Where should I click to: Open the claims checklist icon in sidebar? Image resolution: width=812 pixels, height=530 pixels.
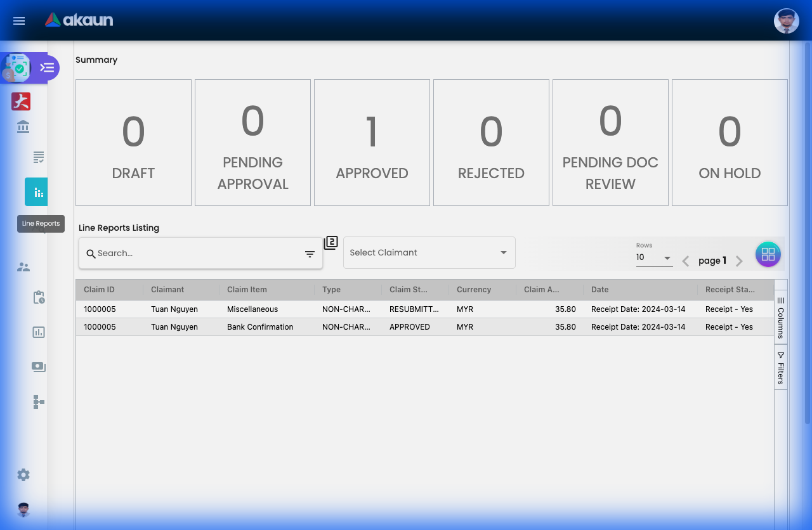click(x=37, y=157)
